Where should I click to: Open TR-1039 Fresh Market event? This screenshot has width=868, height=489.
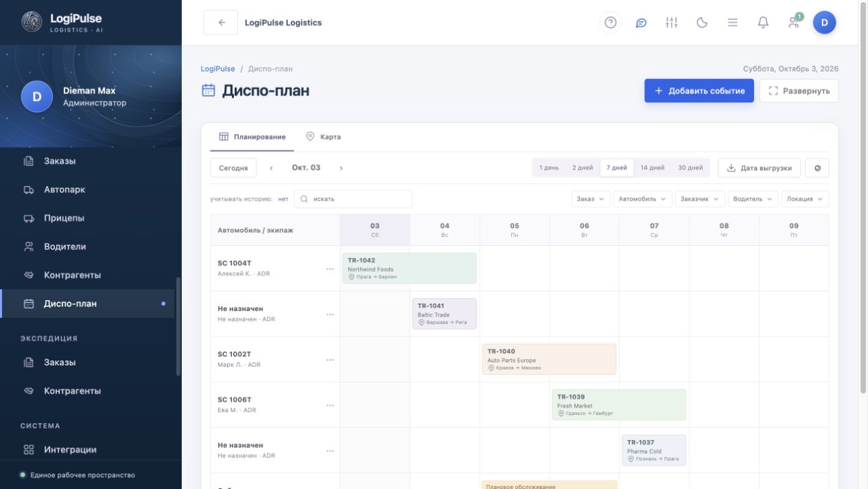[x=619, y=405]
